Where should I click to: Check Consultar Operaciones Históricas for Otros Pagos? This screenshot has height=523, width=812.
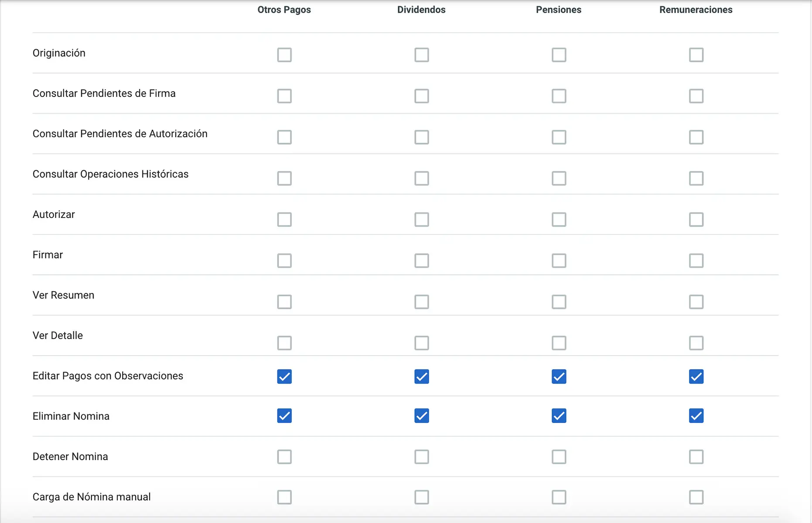tap(284, 178)
